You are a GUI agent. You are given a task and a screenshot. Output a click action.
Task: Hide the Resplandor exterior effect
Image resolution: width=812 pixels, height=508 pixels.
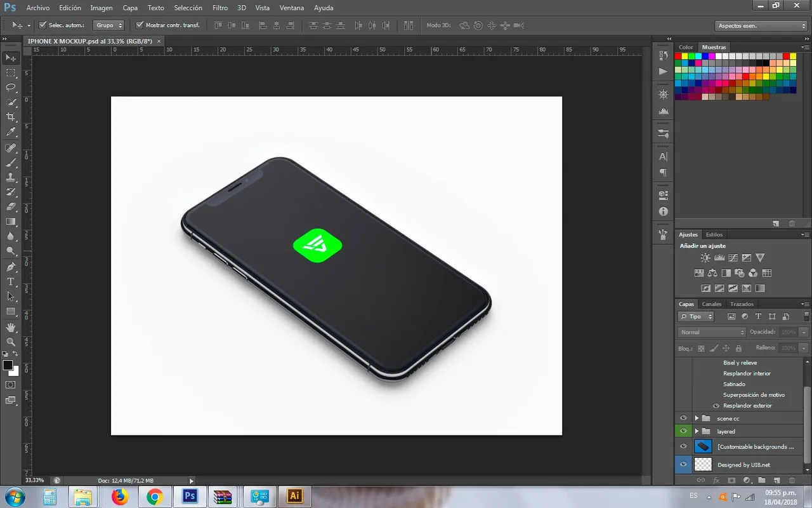[716, 406]
